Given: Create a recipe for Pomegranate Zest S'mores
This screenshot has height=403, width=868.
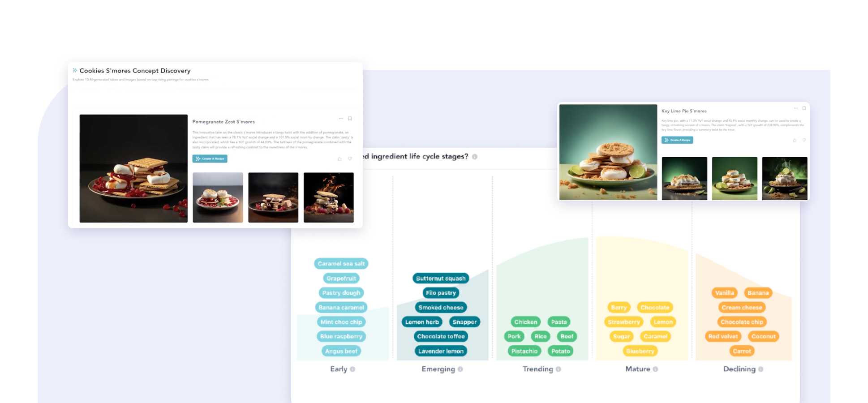Looking at the screenshot, I should point(210,159).
